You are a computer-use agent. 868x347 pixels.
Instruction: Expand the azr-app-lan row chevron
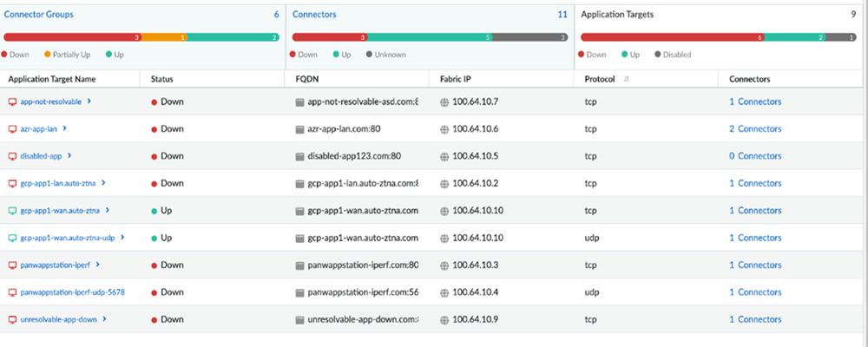coord(65,128)
